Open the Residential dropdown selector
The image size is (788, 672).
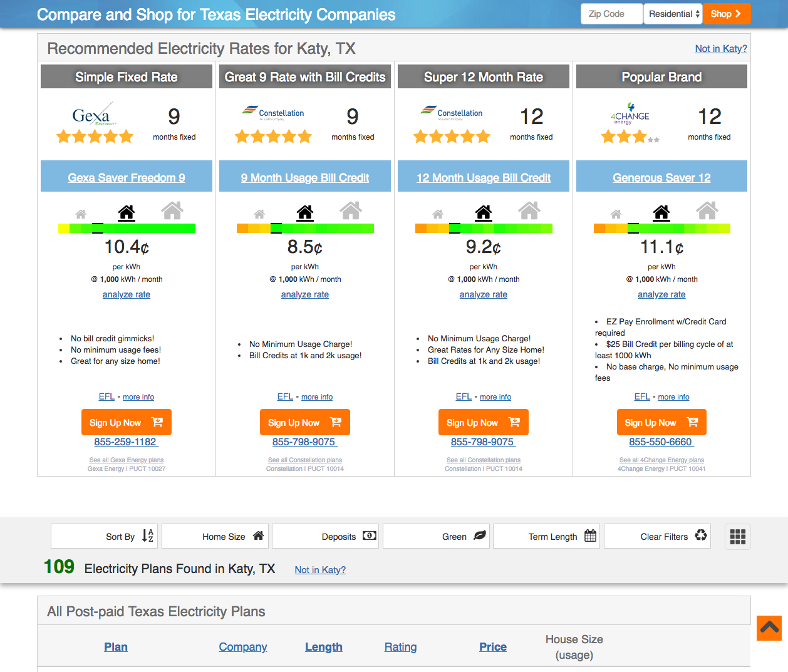(x=673, y=14)
